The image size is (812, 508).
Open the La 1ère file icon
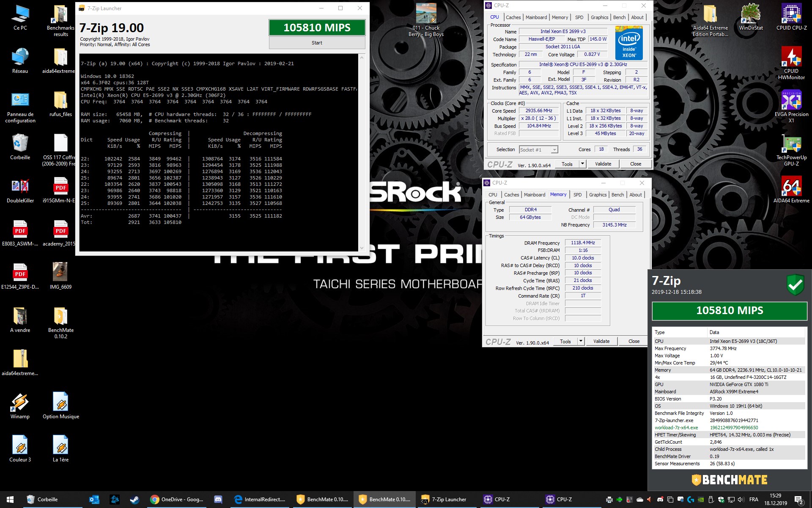[x=60, y=449]
